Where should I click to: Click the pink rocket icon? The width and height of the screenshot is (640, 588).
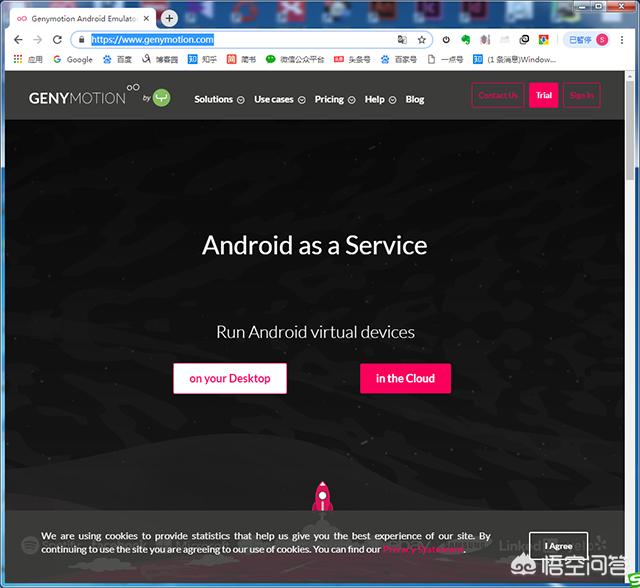(x=322, y=496)
